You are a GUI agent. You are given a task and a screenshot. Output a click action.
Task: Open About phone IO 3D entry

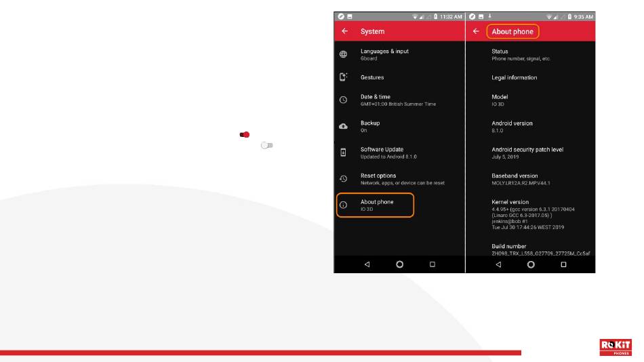click(375, 205)
